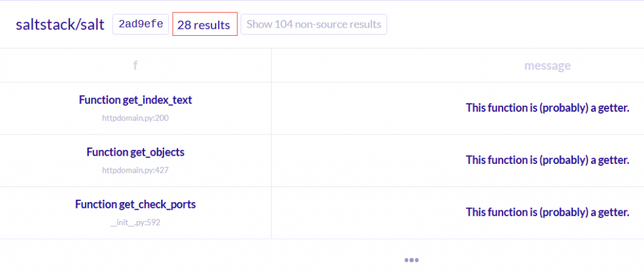644x275 pixels.
Task: Click the ellipsis to load more results
Action: (412, 259)
